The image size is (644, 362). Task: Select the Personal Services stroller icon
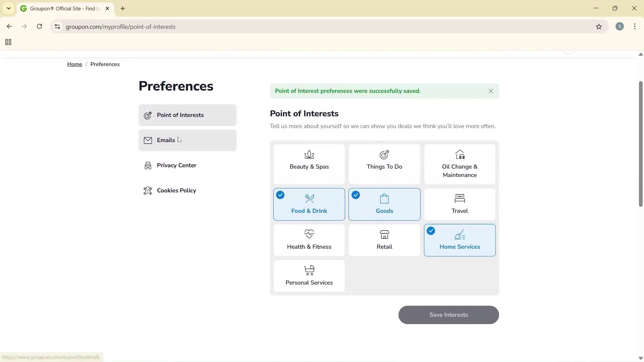click(x=309, y=270)
